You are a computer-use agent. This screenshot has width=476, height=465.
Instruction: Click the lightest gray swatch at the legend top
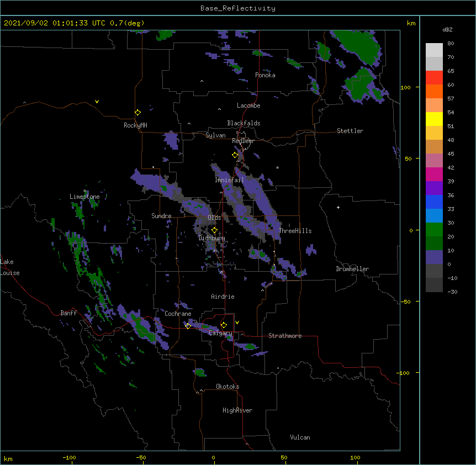[434, 50]
